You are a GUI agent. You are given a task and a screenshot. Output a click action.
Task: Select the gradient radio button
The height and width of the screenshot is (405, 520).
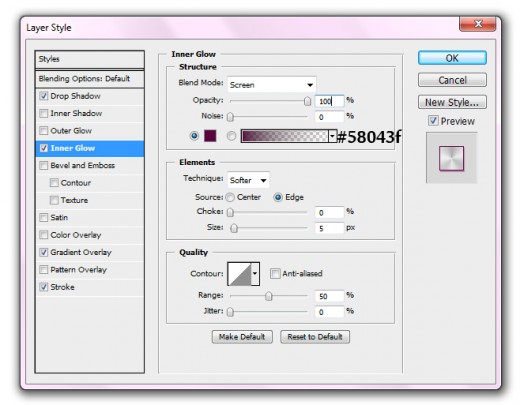click(x=231, y=136)
